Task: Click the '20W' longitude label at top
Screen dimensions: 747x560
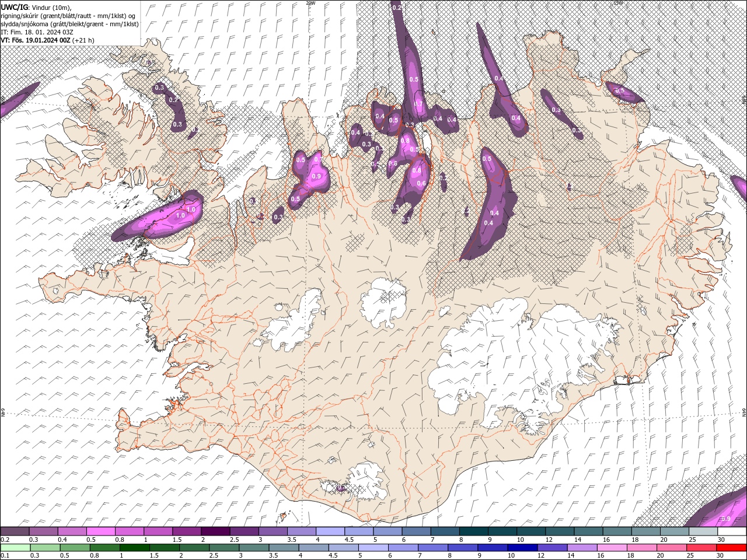Action: point(310,3)
